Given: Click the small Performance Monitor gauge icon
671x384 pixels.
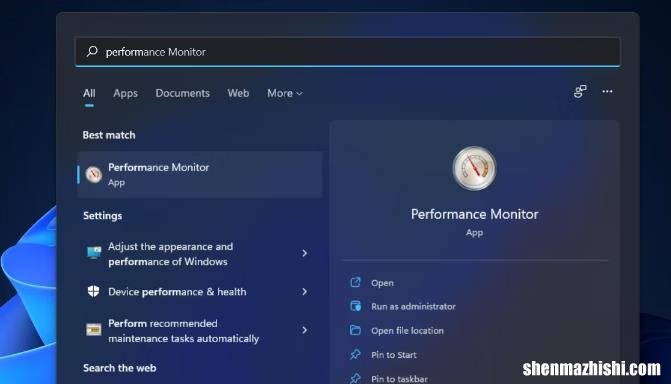Looking at the screenshot, I should point(93,174).
